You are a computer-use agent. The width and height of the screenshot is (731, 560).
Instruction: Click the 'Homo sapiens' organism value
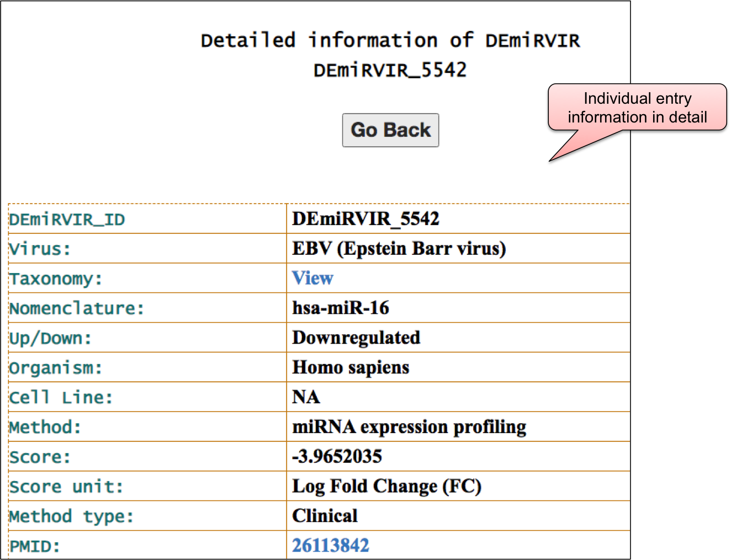pyautogui.click(x=351, y=367)
